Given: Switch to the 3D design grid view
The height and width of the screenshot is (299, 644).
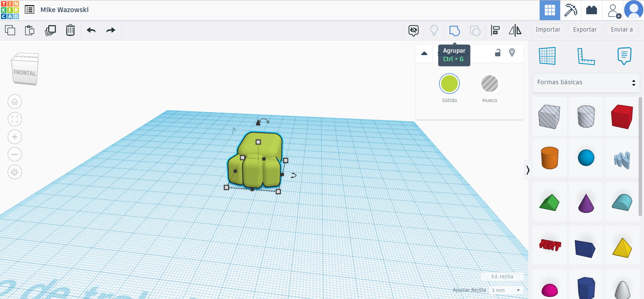Looking at the screenshot, I should pos(550,10).
